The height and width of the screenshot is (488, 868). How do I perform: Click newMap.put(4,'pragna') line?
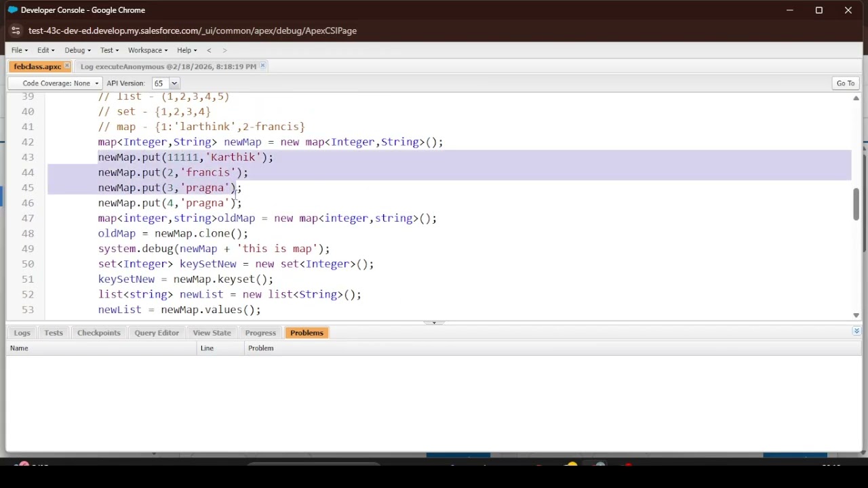(x=170, y=203)
